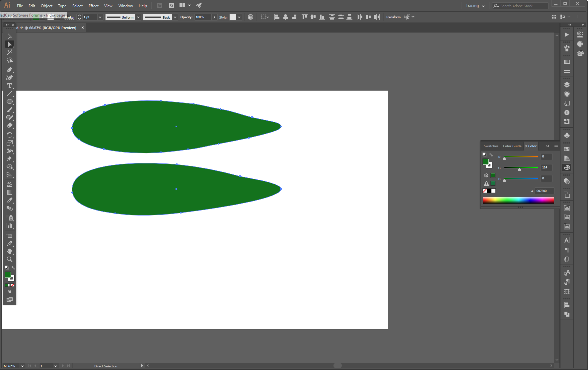The image size is (588, 370).
Task: Select the Zoom tool
Action: (10, 259)
